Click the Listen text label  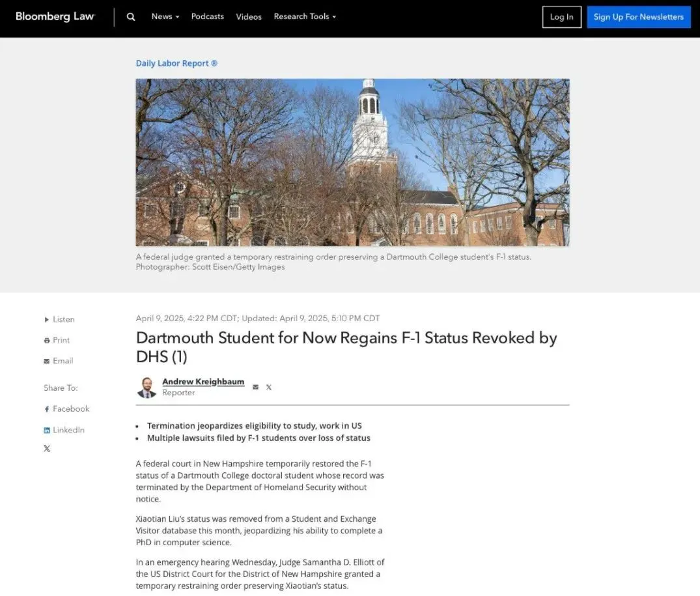pos(64,319)
